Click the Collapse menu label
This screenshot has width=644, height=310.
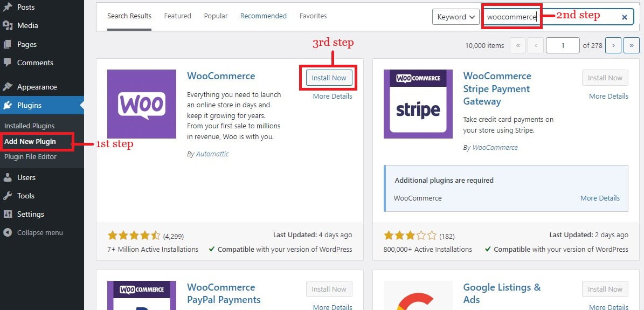40,232
